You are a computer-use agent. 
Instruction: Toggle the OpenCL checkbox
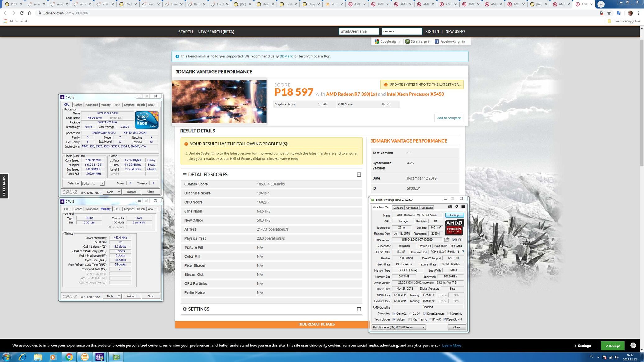[x=394, y=314]
